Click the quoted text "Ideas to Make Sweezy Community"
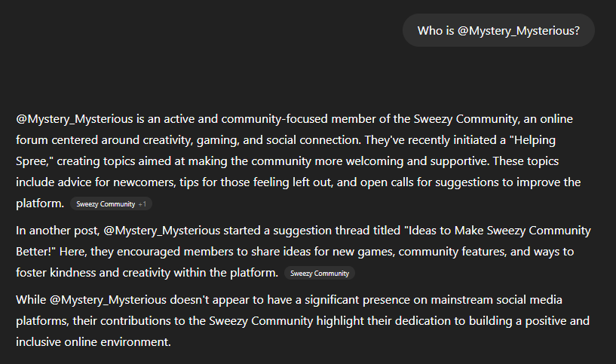Viewport: 616px width, 364px height. tap(498, 231)
